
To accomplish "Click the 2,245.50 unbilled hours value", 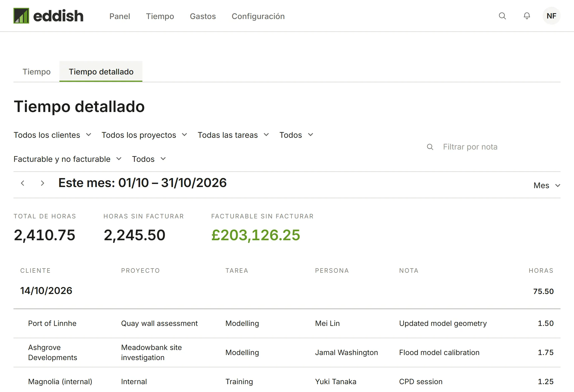I will point(135,235).
